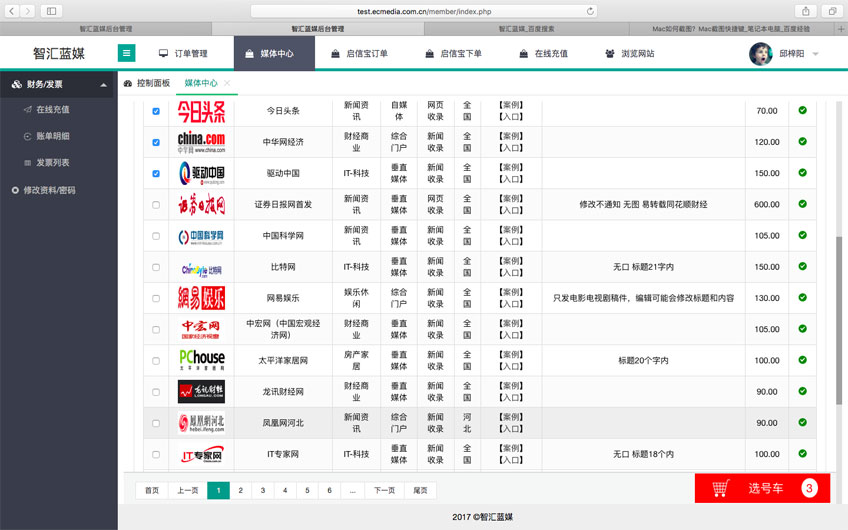Go to 在线充值 in top navigation
This screenshot has height=530, width=848.
point(544,54)
